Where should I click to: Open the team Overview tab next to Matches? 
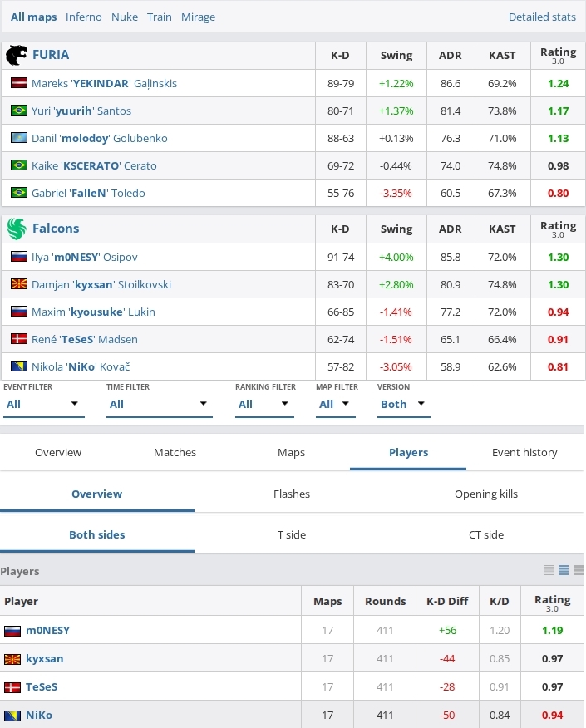(x=58, y=452)
